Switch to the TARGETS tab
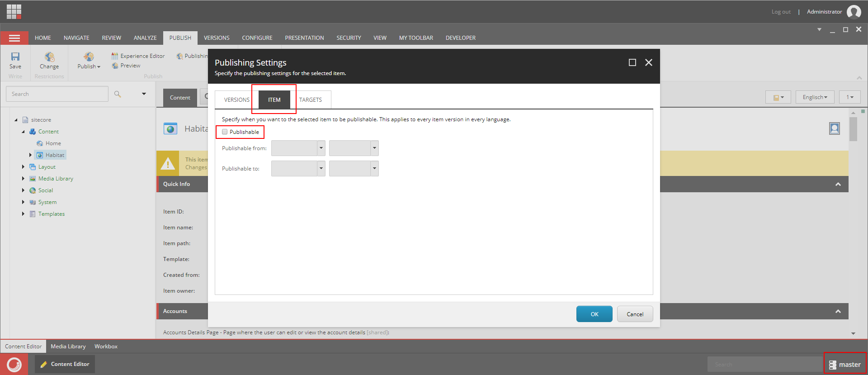 (311, 100)
